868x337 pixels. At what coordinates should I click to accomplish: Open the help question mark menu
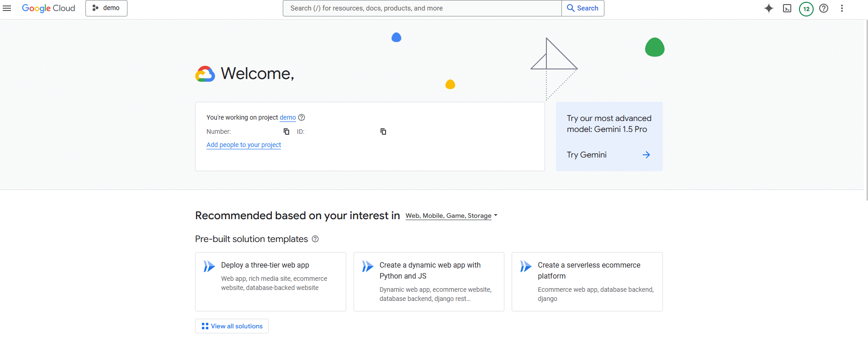tap(824, 8)
